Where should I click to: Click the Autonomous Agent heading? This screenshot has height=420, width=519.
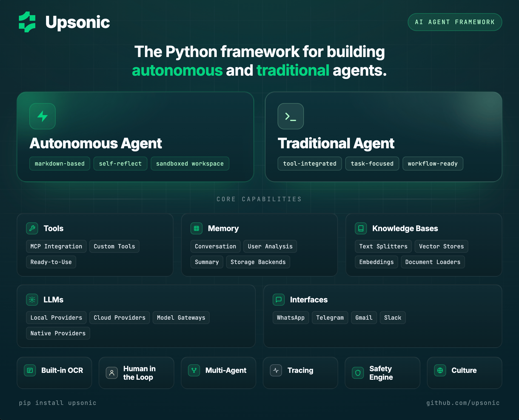coord(96,143)
